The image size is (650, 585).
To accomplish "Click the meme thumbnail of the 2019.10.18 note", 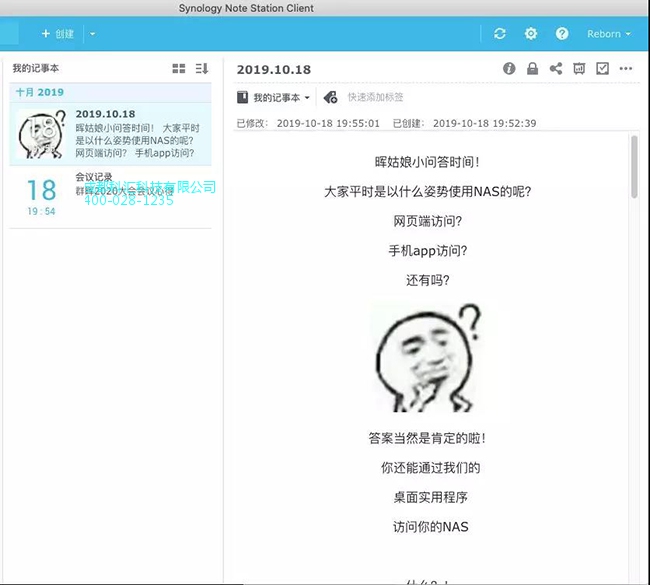I will [x=41, y=134].
